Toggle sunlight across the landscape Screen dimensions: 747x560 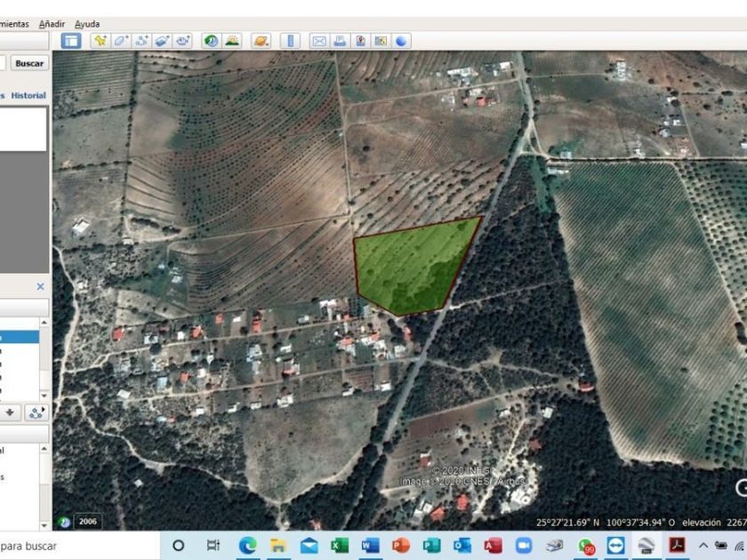(x=232, y=41)
